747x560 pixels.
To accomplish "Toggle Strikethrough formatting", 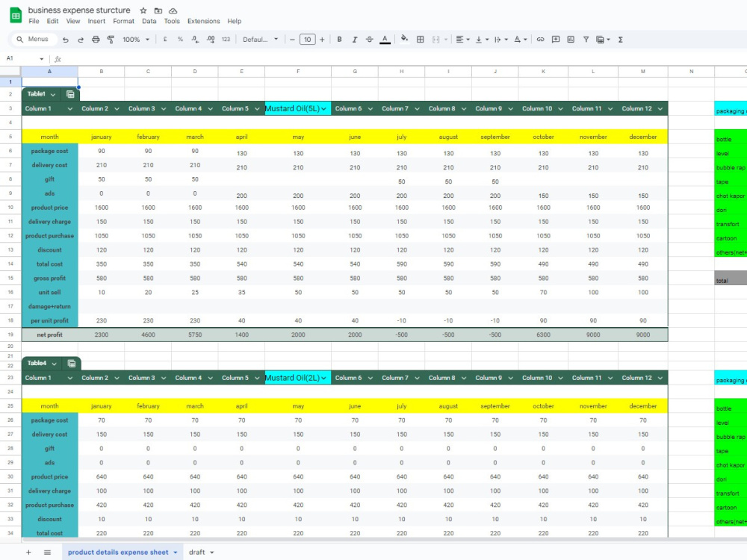I will tap(370, 40).
